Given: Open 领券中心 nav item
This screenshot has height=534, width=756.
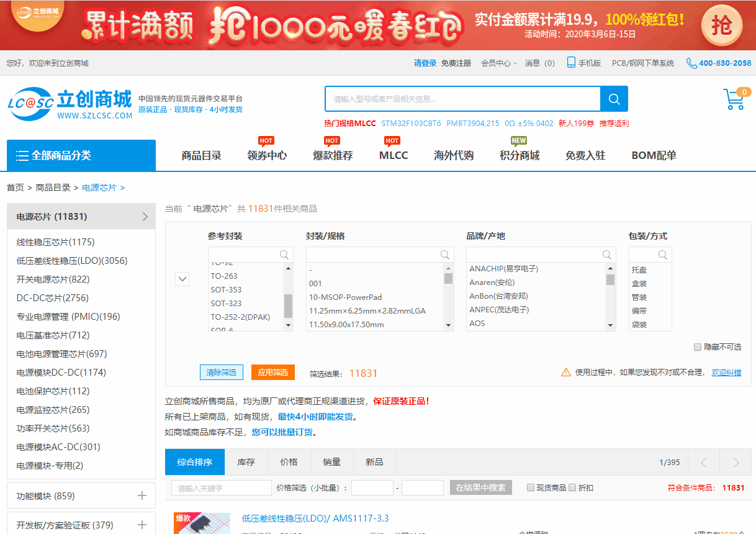Looking at the screenshot, I should tap(267, 155).
